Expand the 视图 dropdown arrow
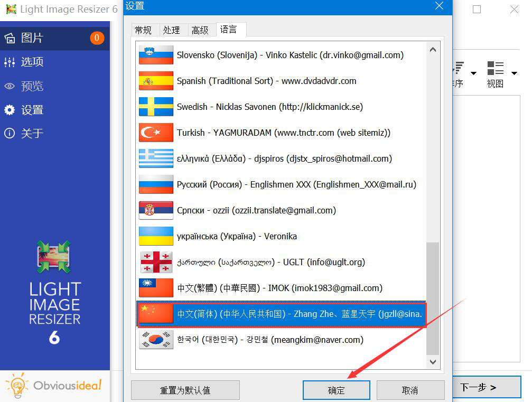Viewport: 532px width, 402px height. 515,73
